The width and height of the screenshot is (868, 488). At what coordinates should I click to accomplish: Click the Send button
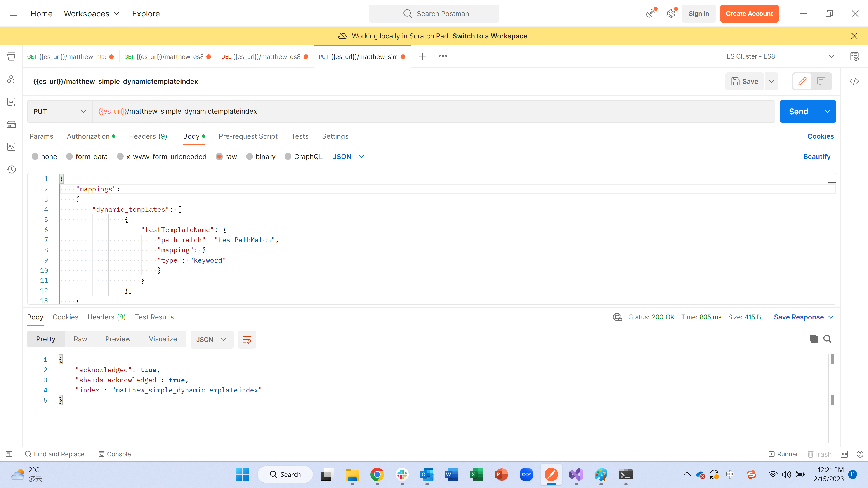pyautogui.click(x=799, y=111)
